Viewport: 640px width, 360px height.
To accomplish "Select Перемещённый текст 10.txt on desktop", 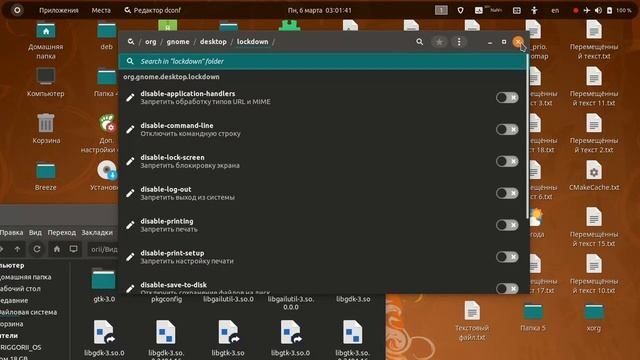I will click(x=594, y=274).
